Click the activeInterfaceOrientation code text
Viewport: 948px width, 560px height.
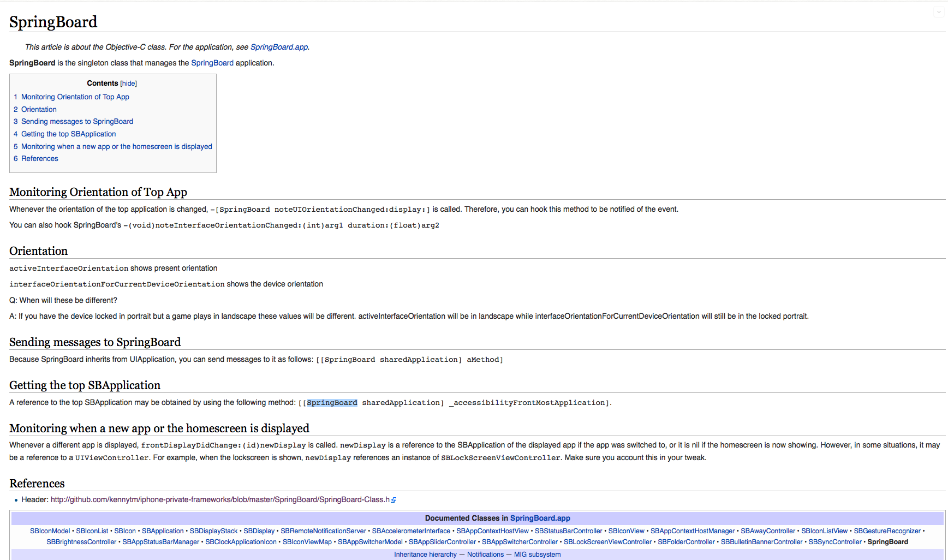[69, 269]
